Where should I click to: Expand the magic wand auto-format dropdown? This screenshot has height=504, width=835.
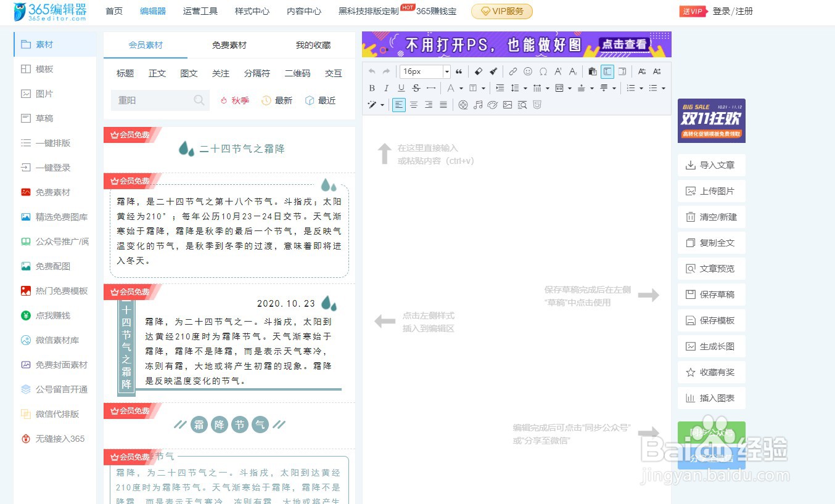[382, 105]
